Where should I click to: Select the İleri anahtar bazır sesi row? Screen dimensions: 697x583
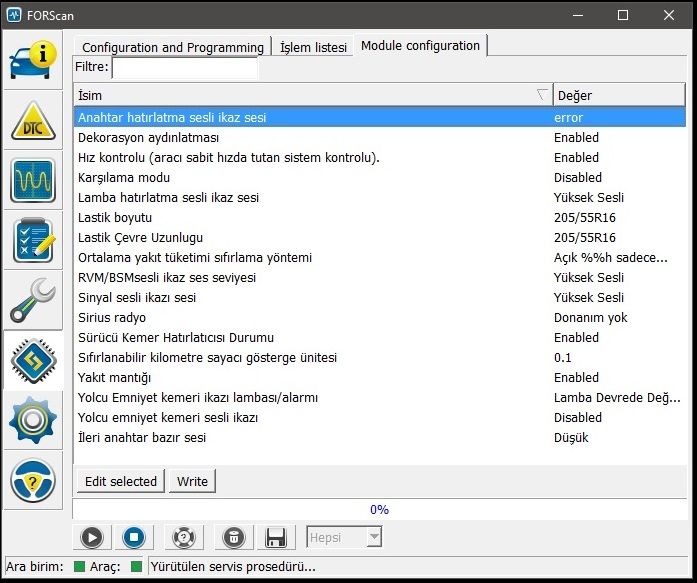[x=380, y=437]
